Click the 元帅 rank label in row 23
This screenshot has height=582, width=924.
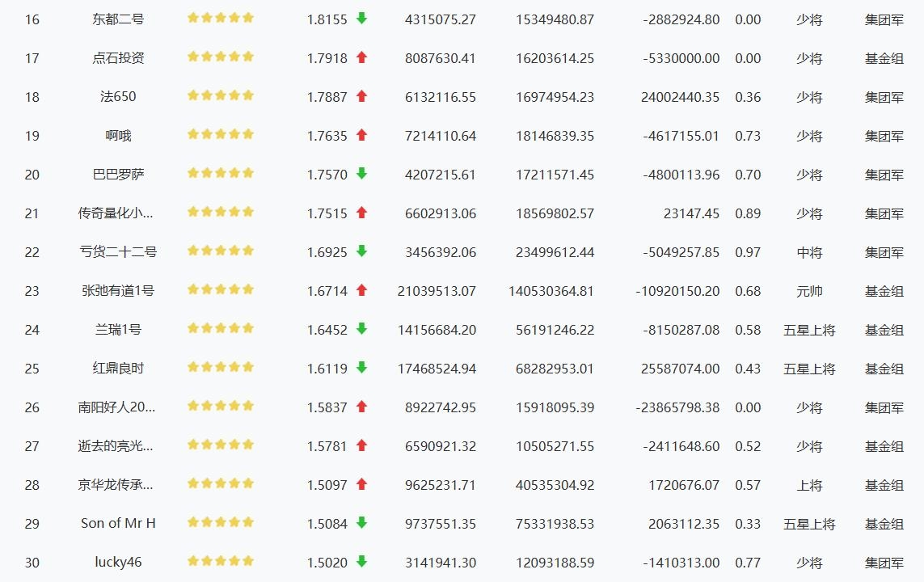pyautogui.click(x=809, y=291)
